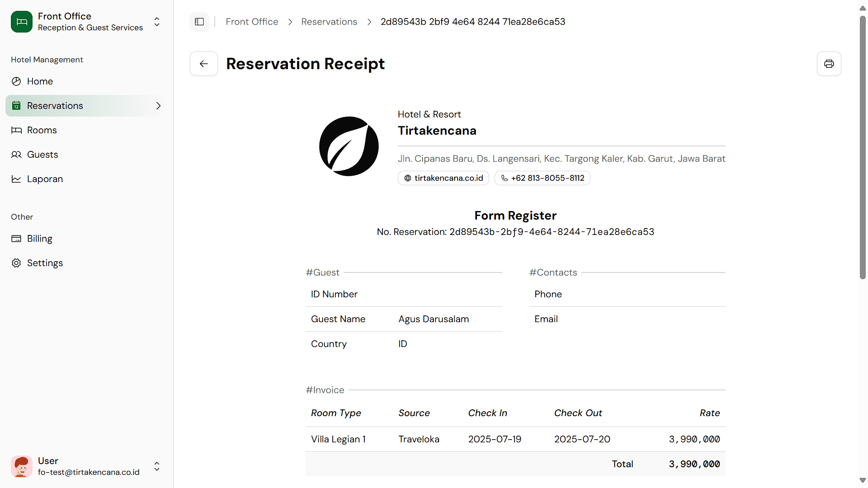Open Home in the sidebar

click(x=40, y=81)
